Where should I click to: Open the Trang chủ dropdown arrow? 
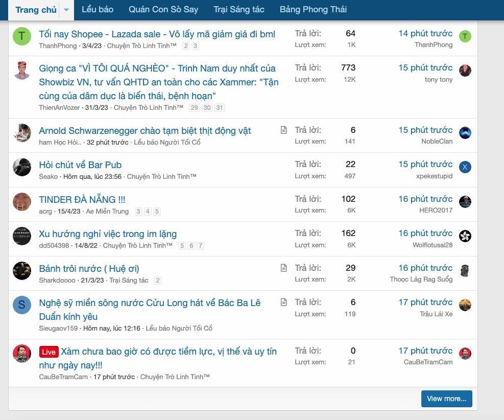tap(65, 9)
